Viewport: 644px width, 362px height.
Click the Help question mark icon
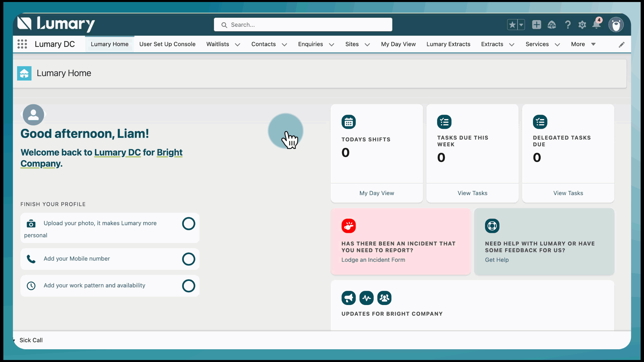coord(568,25)
